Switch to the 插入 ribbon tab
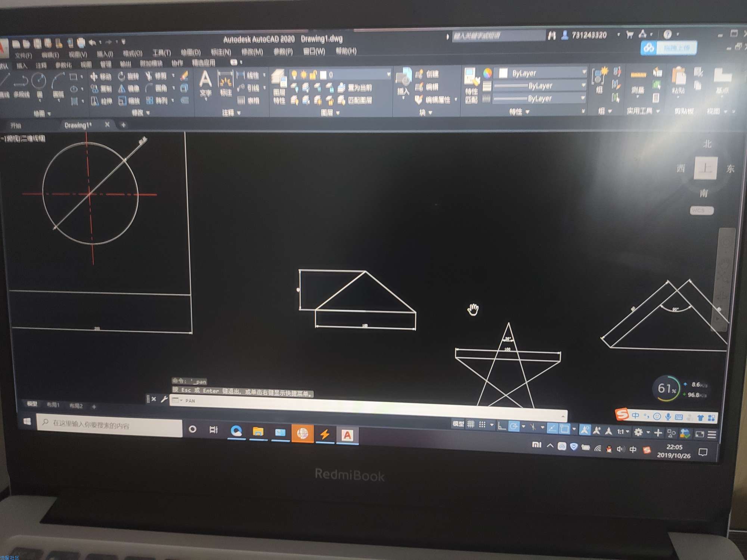 22,66
